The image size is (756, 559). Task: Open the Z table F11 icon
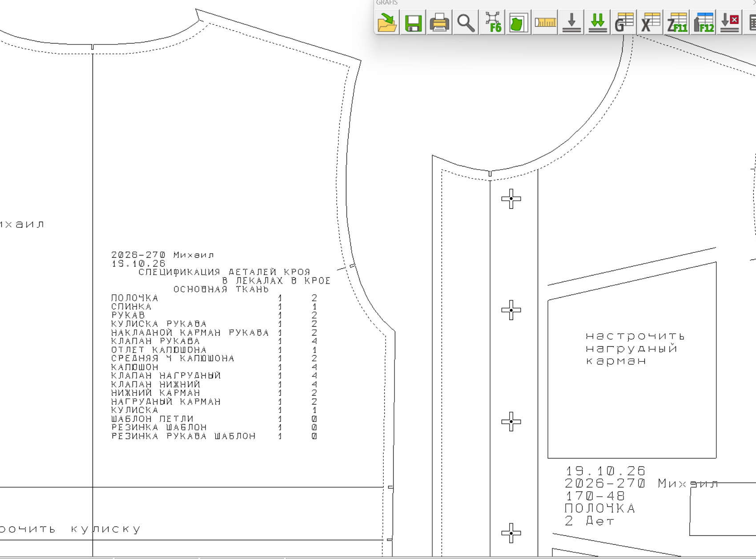tap(677, 22)
